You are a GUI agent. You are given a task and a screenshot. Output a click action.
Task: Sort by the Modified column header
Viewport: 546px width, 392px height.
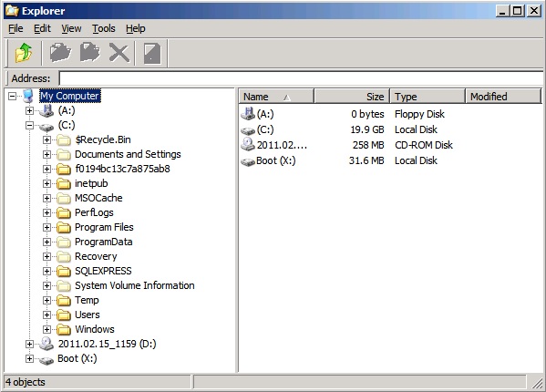503,97
